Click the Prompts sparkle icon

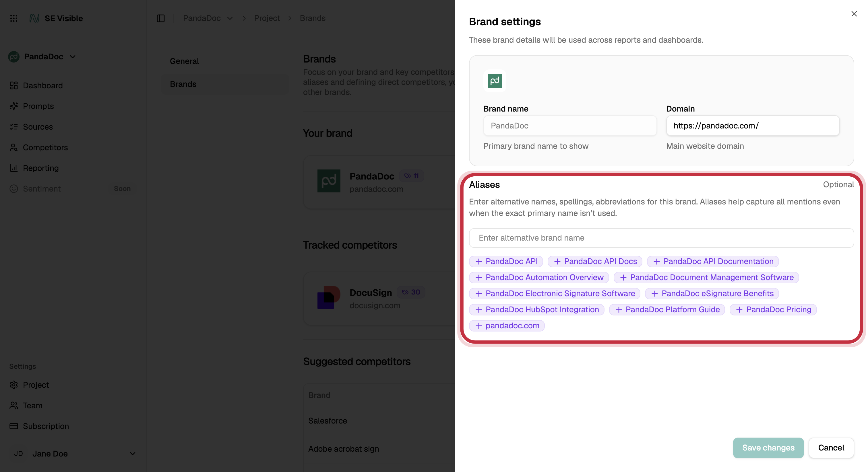[x=14, y=106]
